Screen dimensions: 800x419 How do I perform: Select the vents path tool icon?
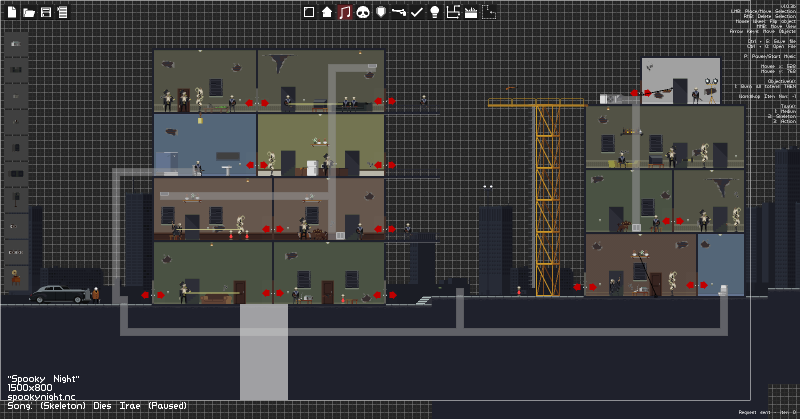coord(453,12)
